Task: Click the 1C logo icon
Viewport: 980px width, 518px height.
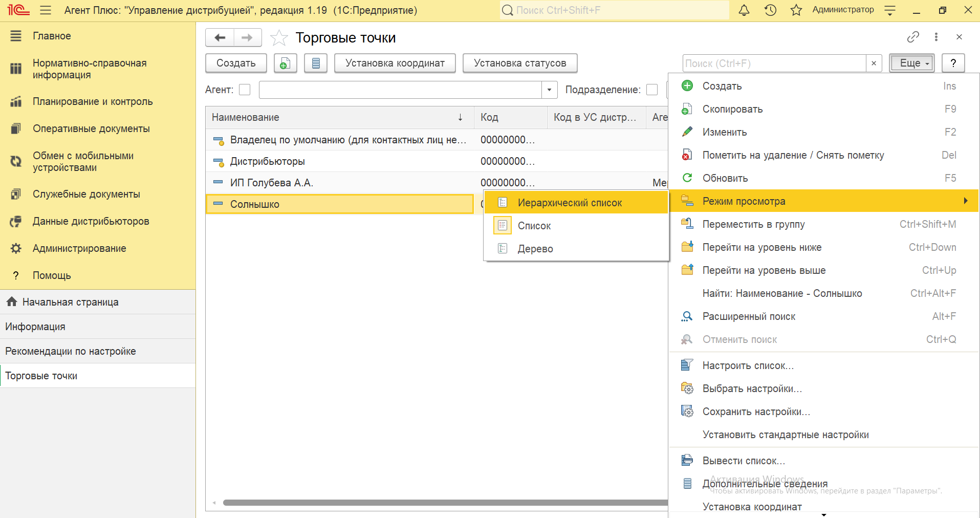Action: point(18,10)
